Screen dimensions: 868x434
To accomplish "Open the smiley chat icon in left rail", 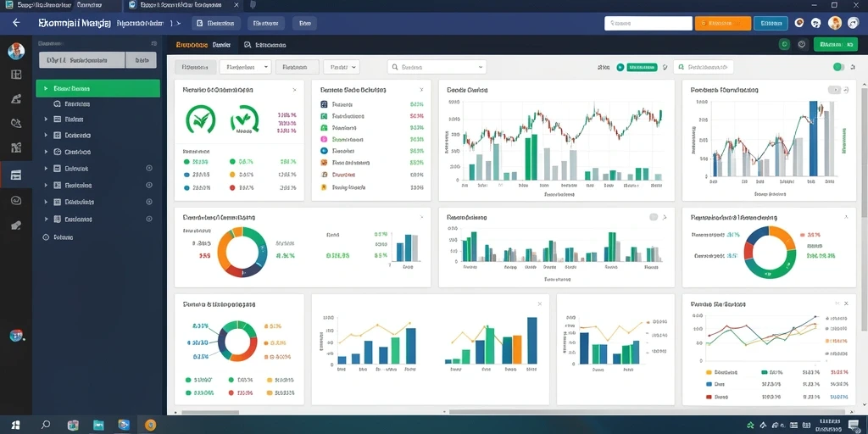I will [16, 200].
